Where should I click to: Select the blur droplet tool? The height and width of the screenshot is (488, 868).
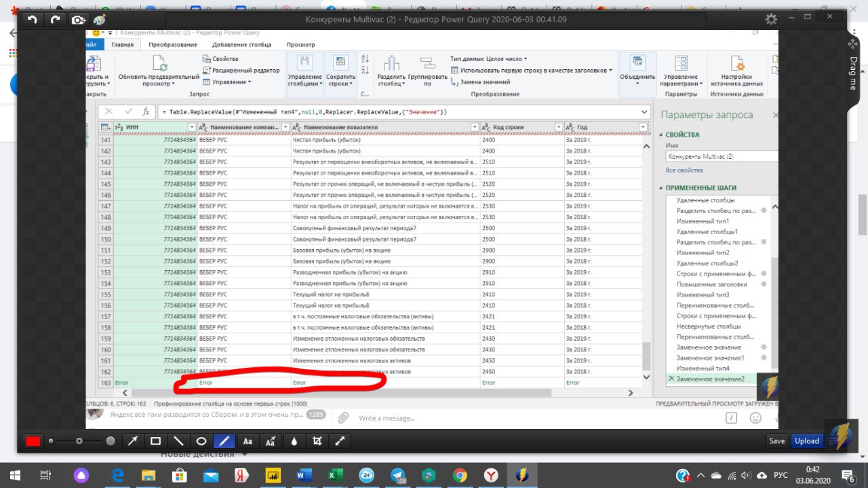[x=294, y=440]
